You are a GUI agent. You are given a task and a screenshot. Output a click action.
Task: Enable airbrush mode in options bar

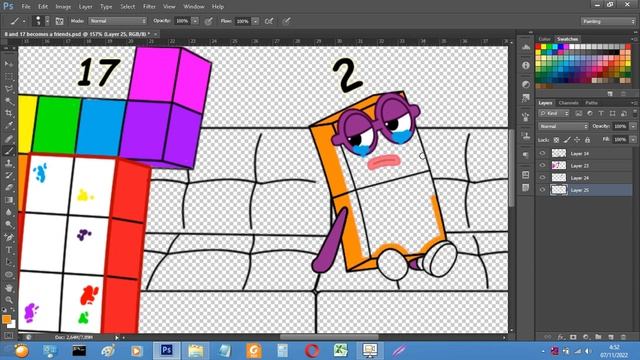point(269,21)
